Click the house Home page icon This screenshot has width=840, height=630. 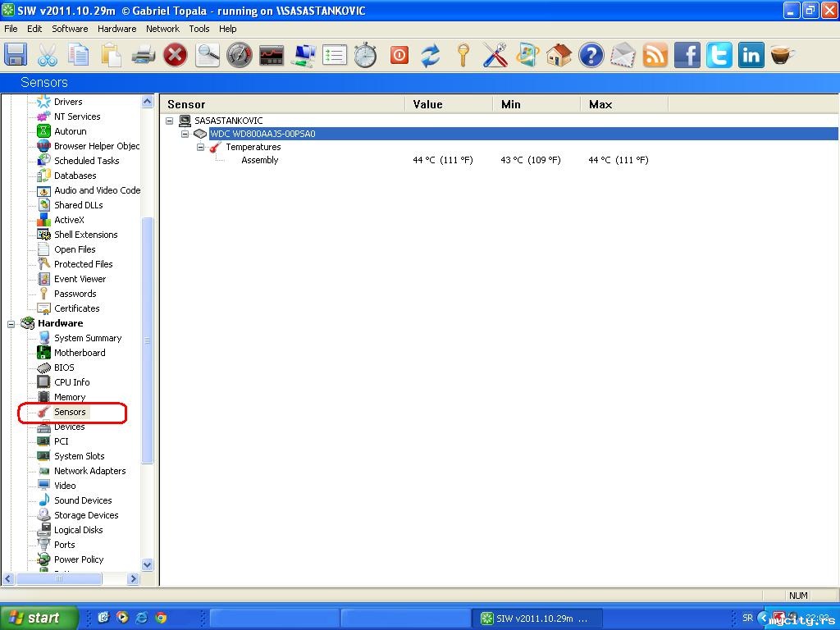(559, 55)
